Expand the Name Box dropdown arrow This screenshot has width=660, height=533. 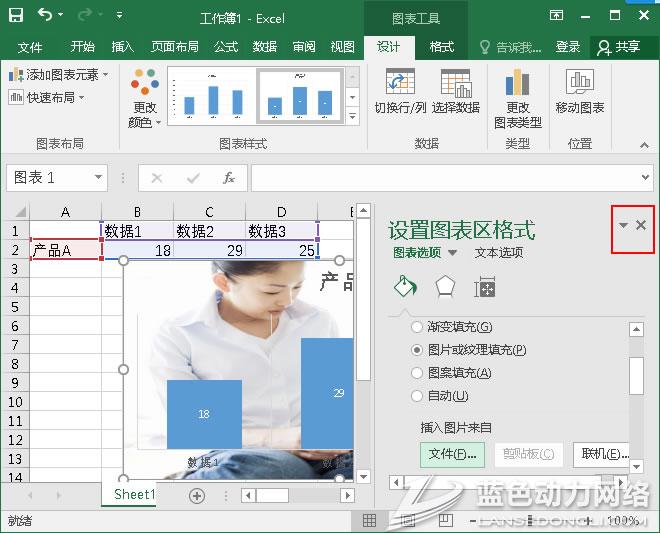98,178
